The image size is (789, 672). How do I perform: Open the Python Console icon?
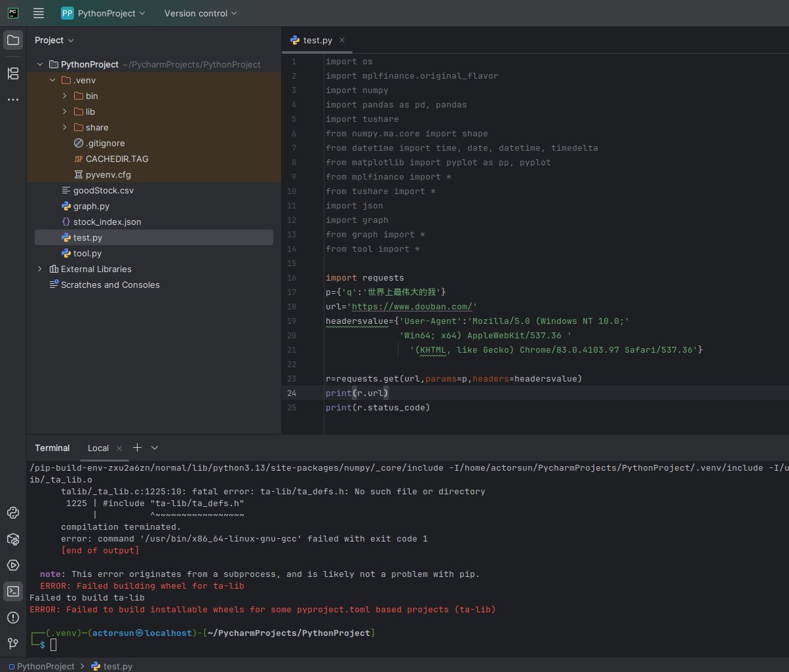click(13, 513)
